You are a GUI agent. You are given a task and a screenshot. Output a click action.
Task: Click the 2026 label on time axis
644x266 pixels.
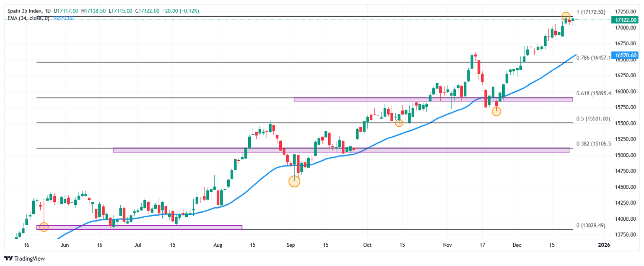click(x=603, y=245)
